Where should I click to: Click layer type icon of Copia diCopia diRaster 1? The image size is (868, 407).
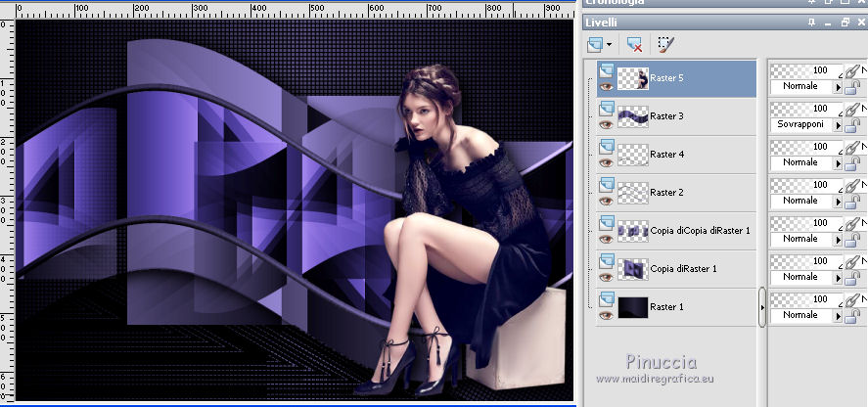click(x=606, y=223)
